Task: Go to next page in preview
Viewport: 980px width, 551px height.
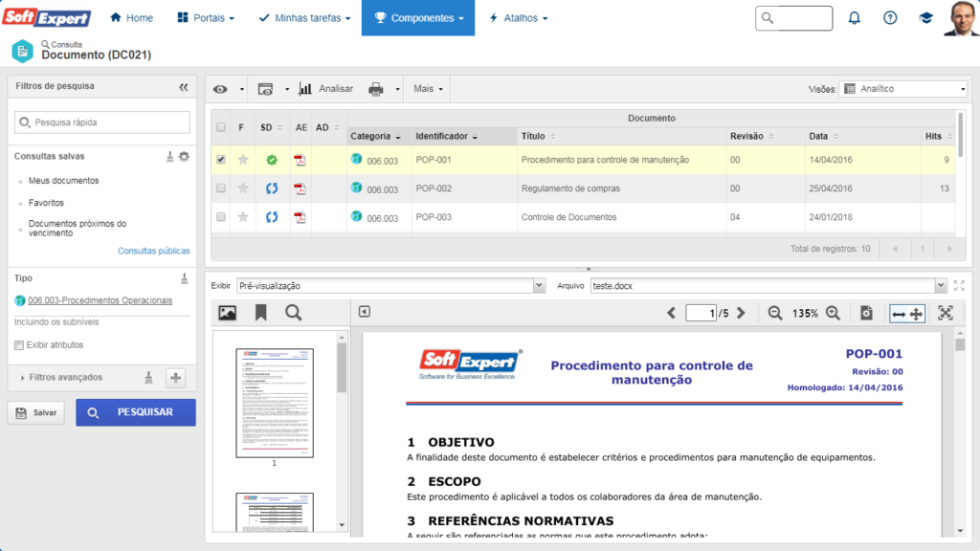Action: pos(741,313)
